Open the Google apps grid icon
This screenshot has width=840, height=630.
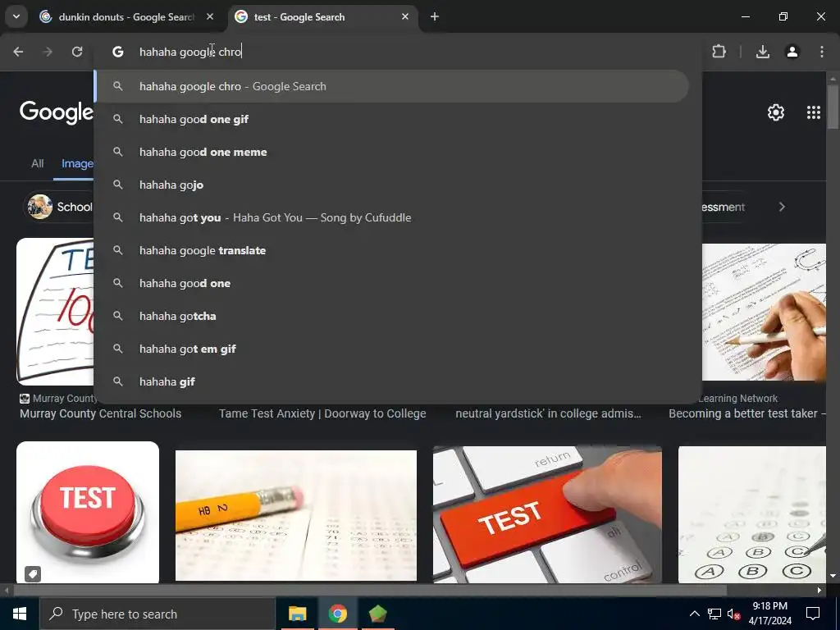814,112
